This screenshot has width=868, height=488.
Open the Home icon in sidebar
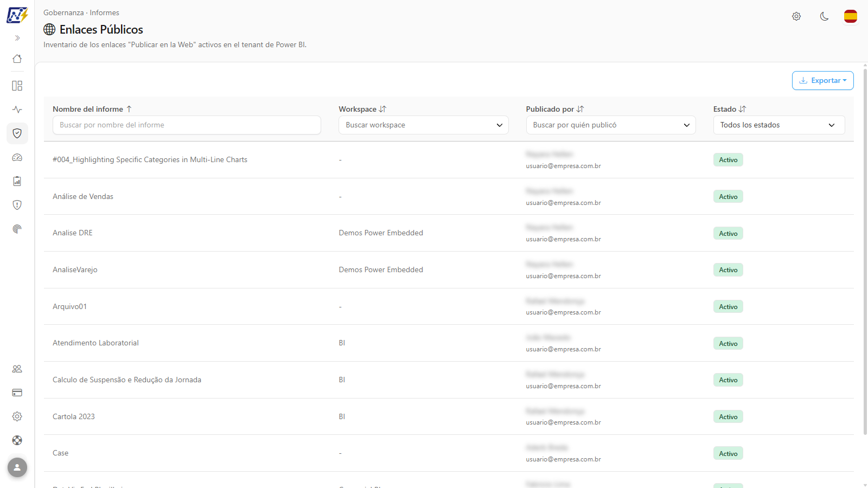pos(17,59)
